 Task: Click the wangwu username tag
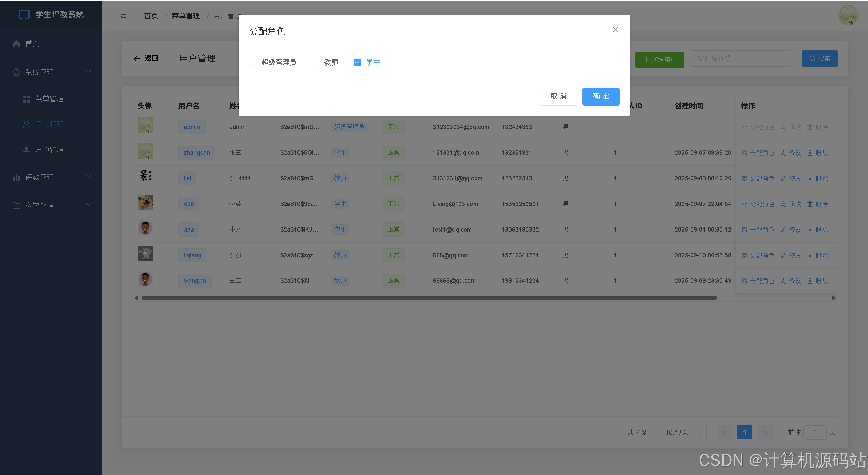[x=195, y=281]
